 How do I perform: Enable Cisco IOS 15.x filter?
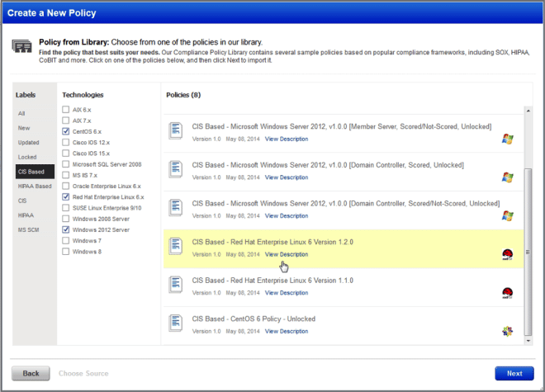tap(66, 153)
